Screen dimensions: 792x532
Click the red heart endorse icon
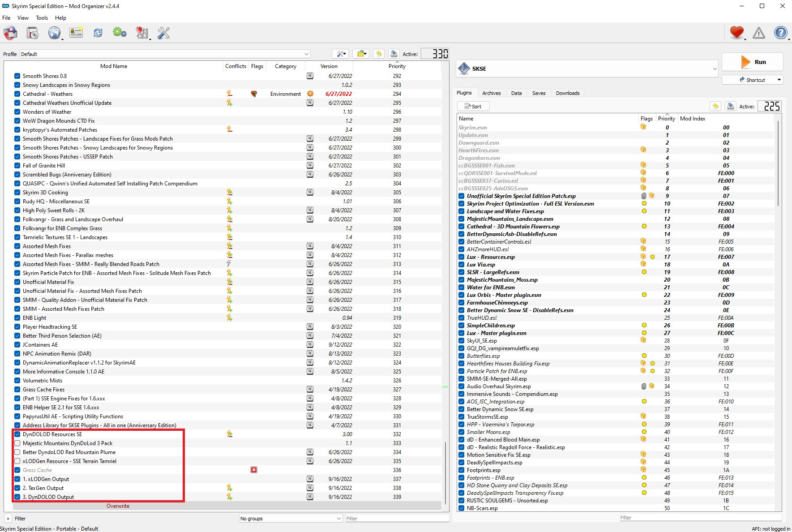pos(736,33)
